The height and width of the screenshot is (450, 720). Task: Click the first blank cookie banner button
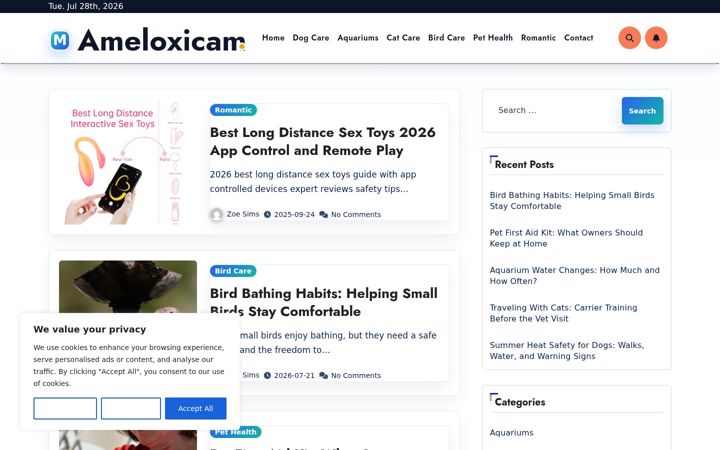point(65,408)
